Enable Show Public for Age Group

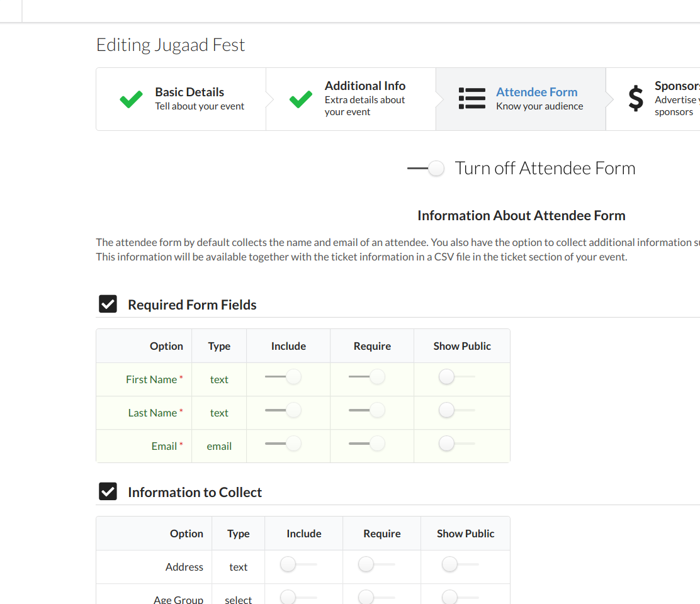[460, 597]
